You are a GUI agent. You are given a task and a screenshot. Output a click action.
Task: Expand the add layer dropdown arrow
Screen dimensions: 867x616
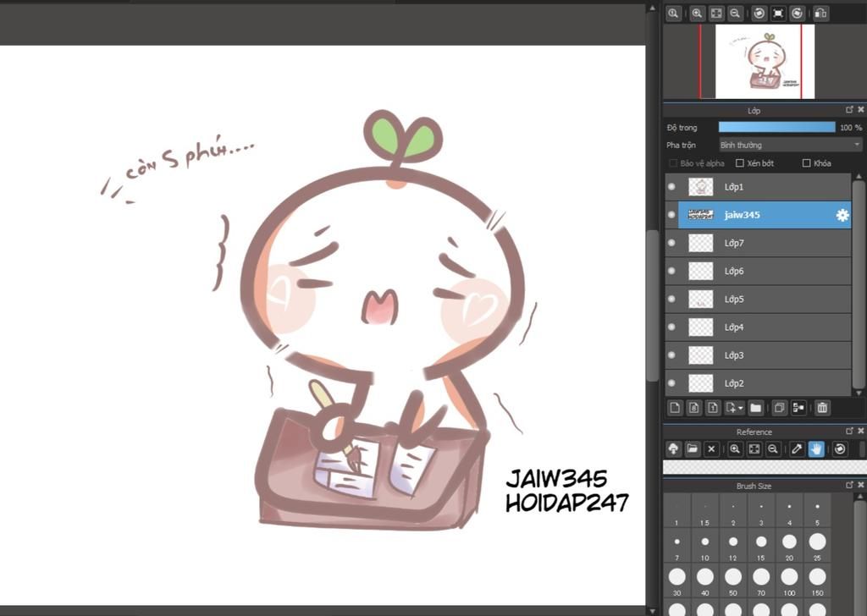pyautogui.click(x=741, y=409)
